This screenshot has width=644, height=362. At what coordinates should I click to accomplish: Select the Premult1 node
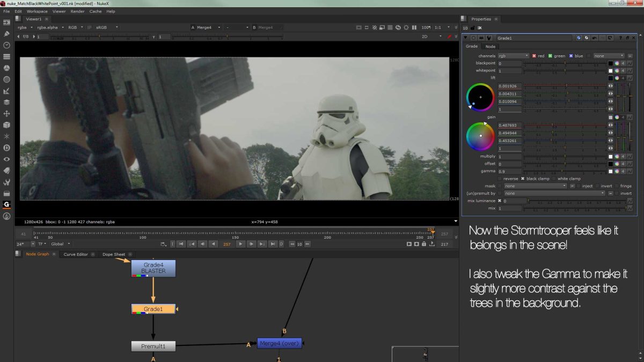coord(153,346)
